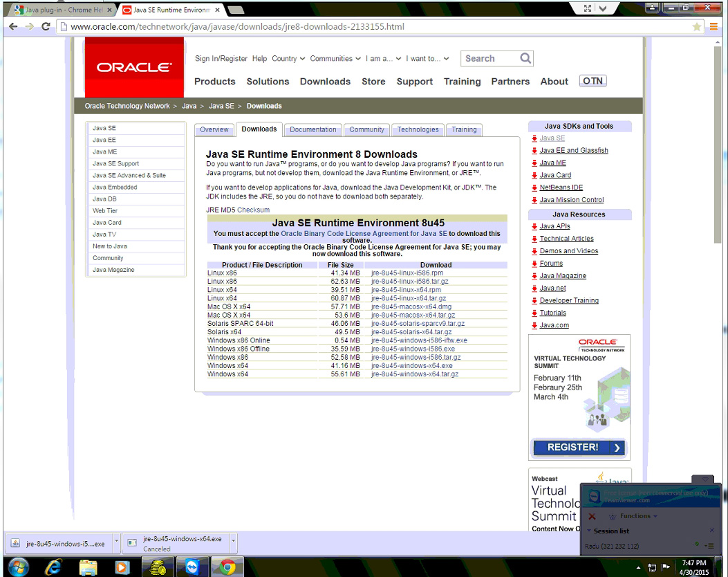Close the Java plug-in Chrome Help tab
The height and width of the screenshot is (577, 728).
(109, 9)
